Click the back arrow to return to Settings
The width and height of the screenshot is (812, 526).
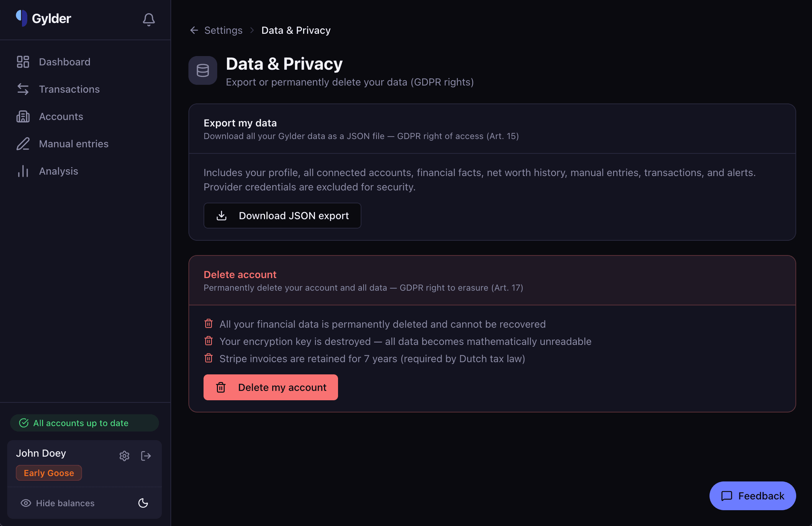coord(194,30)
